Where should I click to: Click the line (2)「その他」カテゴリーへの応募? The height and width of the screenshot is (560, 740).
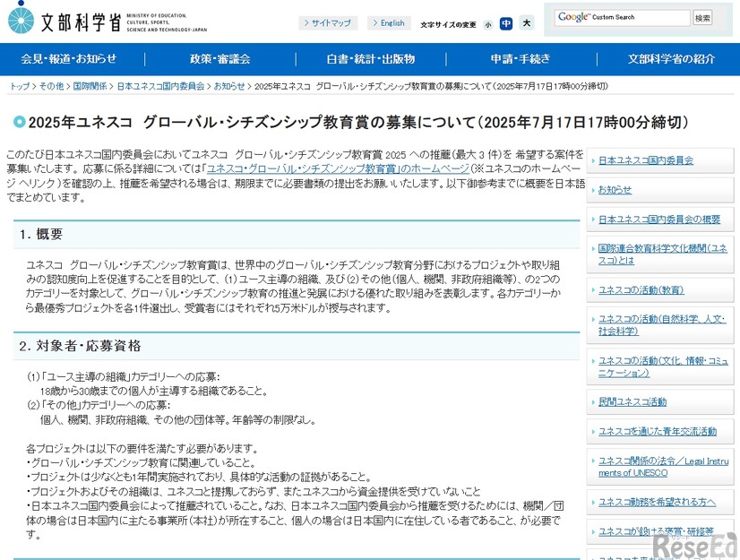(99, 406)
